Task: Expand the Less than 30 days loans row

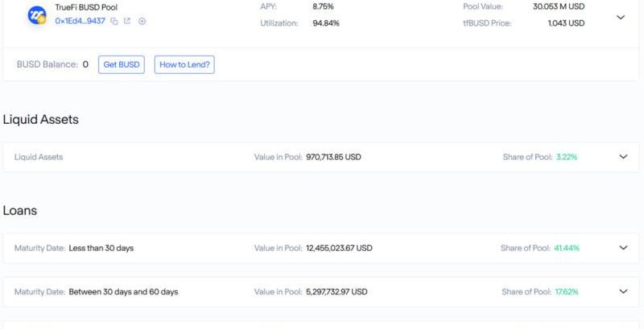Action: (622, 248)
